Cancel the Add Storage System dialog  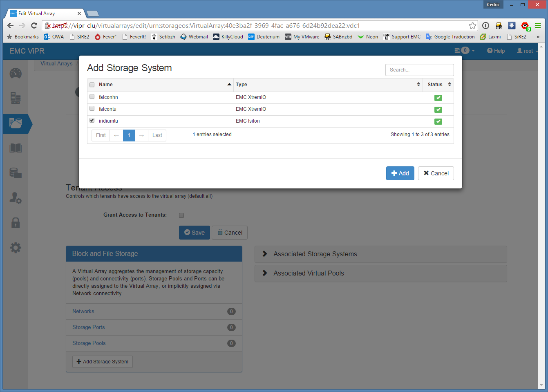436,173
